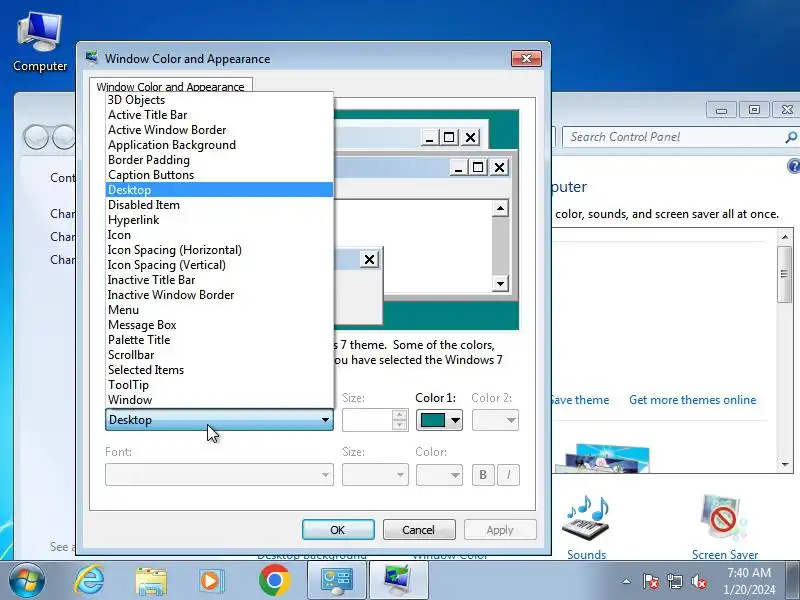Choose Window entry in list
The width and height of the screenshot is (800, 600).
point(219,400)
